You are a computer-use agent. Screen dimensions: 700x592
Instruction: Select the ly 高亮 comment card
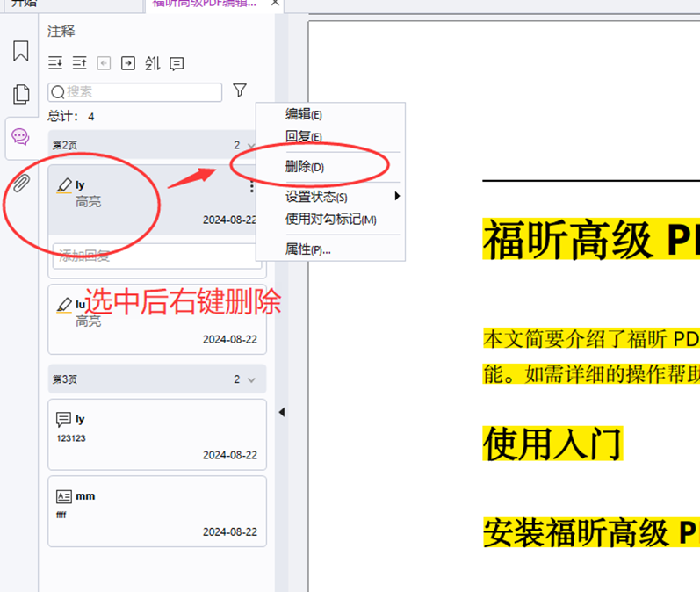click(152, 200)
